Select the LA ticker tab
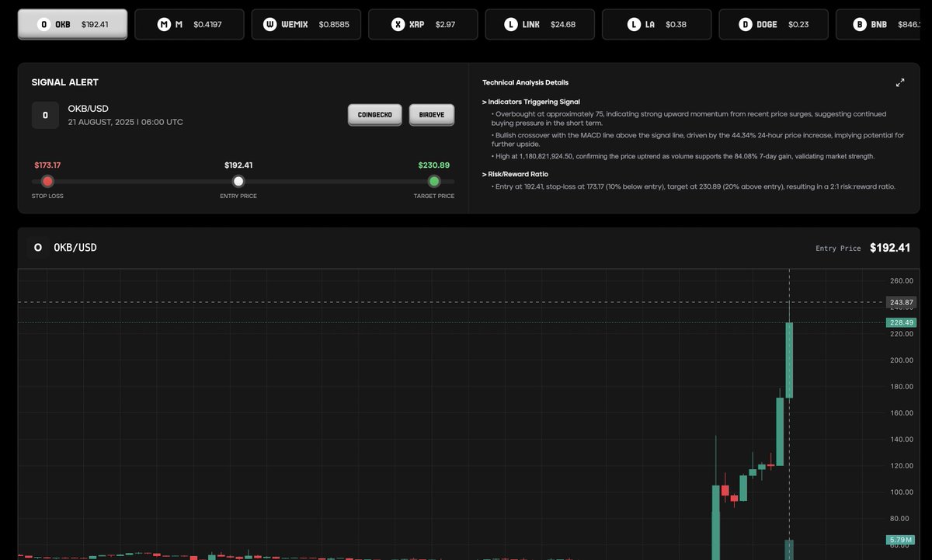This screenshot has height=560, width=932. [657, 24]
